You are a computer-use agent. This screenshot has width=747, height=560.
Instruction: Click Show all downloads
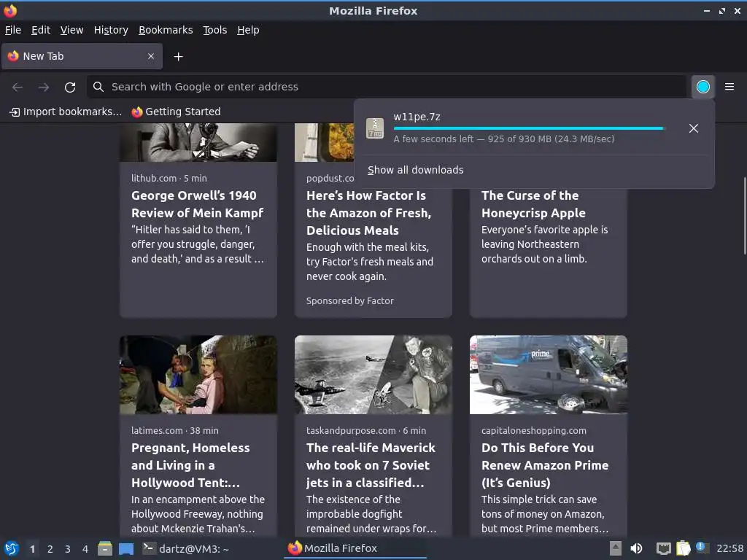coord(415,170)
